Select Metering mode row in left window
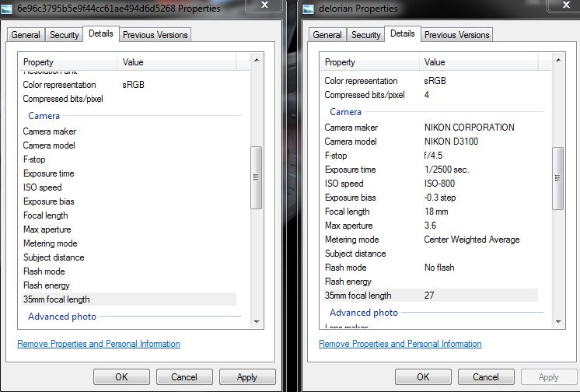 pyautogui.click(x=129, y=243)
